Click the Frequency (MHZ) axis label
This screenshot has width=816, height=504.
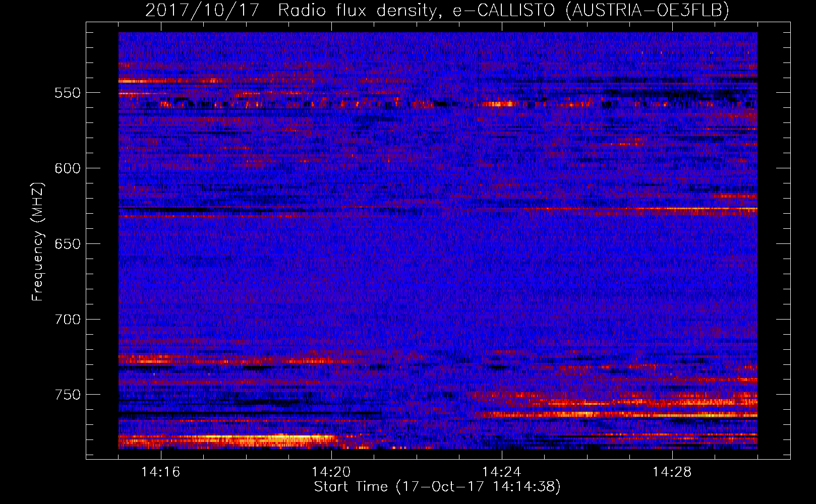point(38,242)
